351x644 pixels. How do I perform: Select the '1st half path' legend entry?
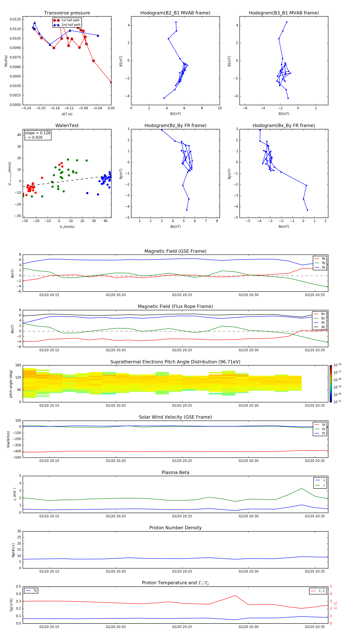tap(67, 20)
